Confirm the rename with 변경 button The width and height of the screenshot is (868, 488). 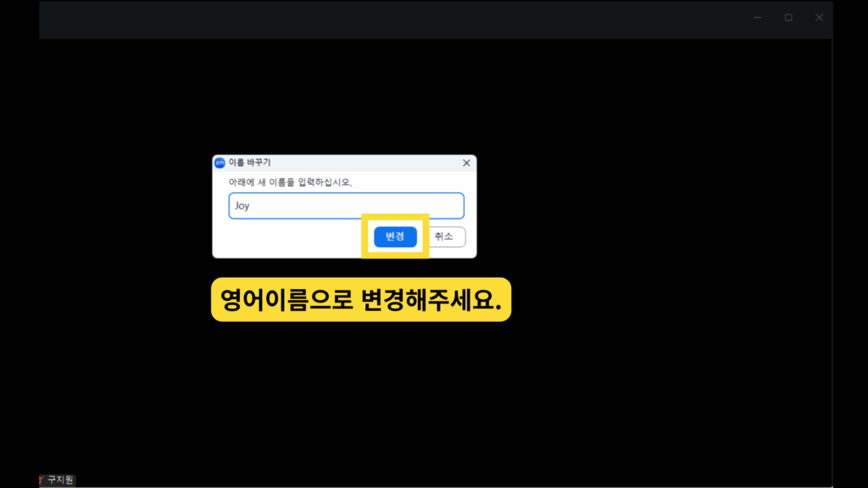[x=395, y=237]
